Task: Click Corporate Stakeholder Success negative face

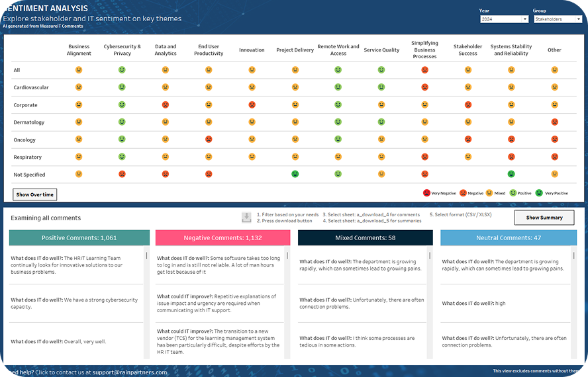Action: click(467, 105)
